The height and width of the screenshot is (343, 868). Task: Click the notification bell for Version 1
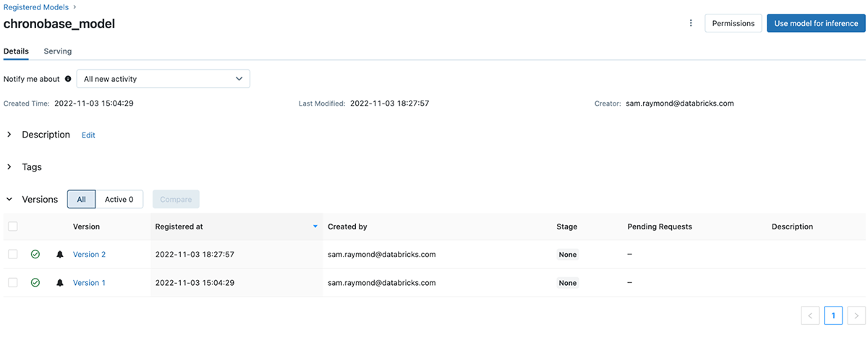[60, 283]
